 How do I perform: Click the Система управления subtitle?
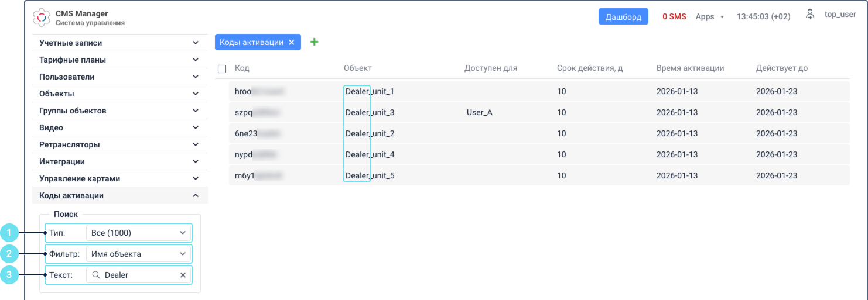click(x=90, y=23)
